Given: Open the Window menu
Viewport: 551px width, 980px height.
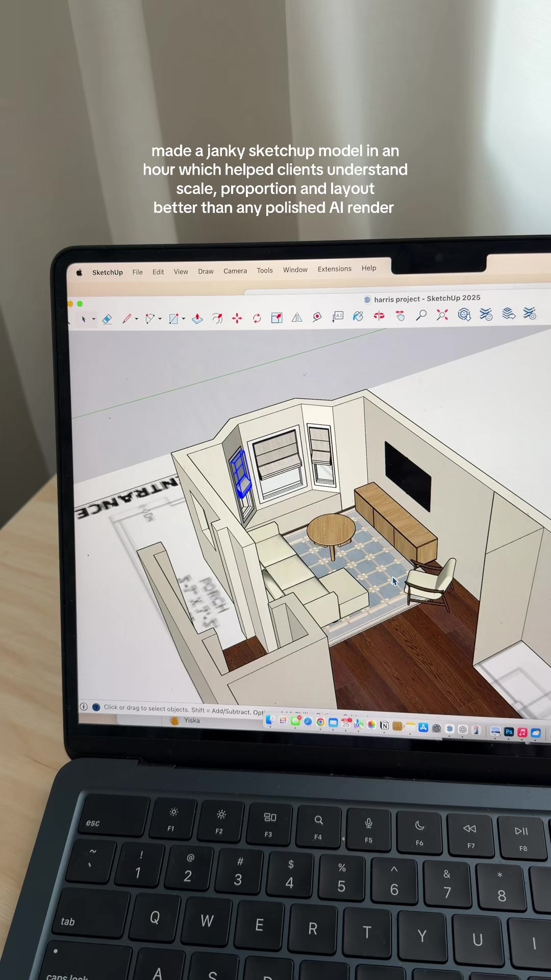Looking at the screenshot, I should click(x=295, y=269).
